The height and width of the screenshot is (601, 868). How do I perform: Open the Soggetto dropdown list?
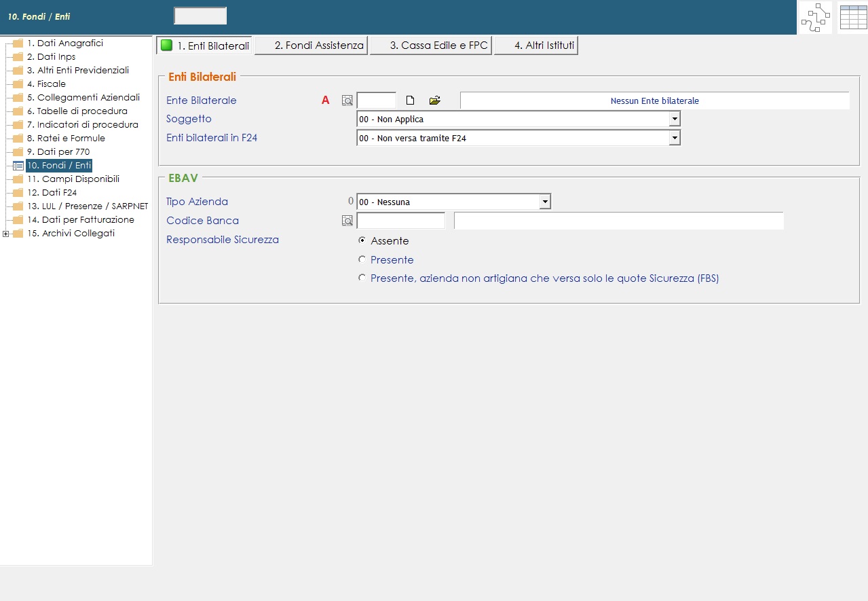click(674, 120)
